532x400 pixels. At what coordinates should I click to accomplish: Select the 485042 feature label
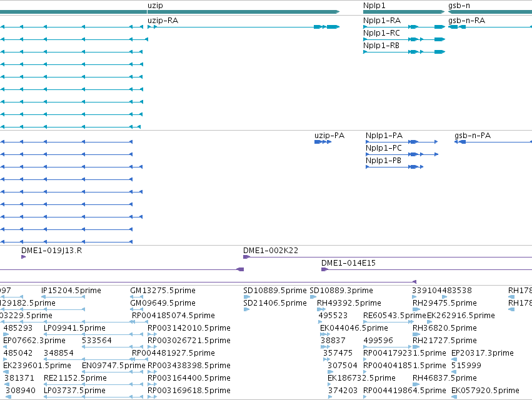click(x=18, y=353)
